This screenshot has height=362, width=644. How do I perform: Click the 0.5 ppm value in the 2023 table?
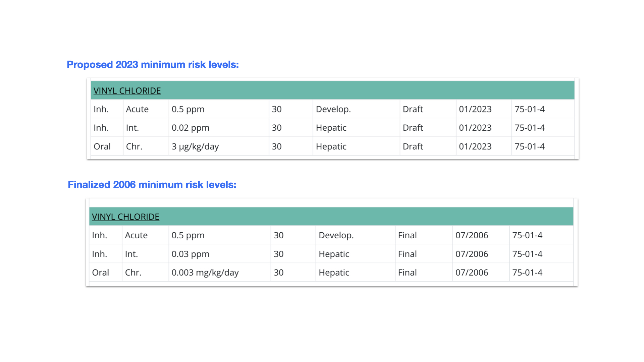tap(188, 109)
